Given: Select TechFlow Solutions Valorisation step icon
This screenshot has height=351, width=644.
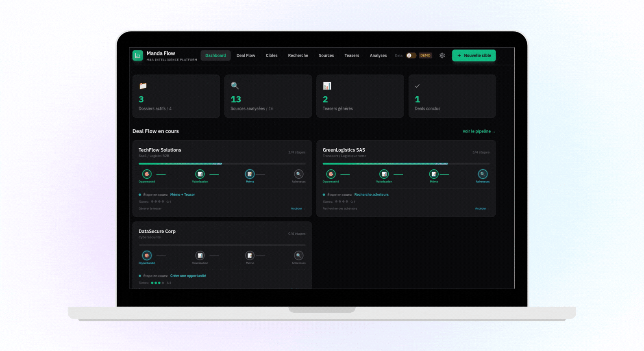Looking at the screenshot, I should tap(200, 174).
